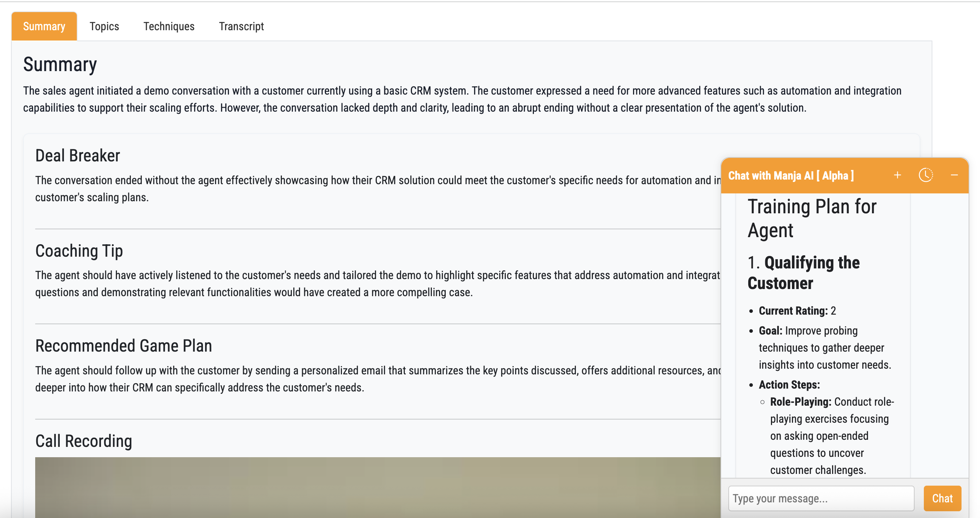The image size is (980, 518).
Task: Click the main Summary page heading
Action: tap(60, 64)
